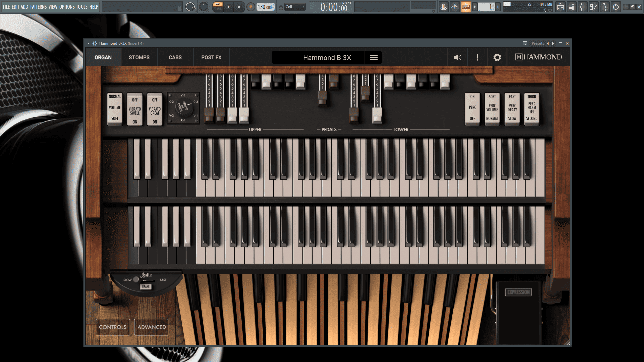644x362 pixels.
Task: Click the preset grid icon beside Presets
Action: pyautogui.click(x=525, y=43)
